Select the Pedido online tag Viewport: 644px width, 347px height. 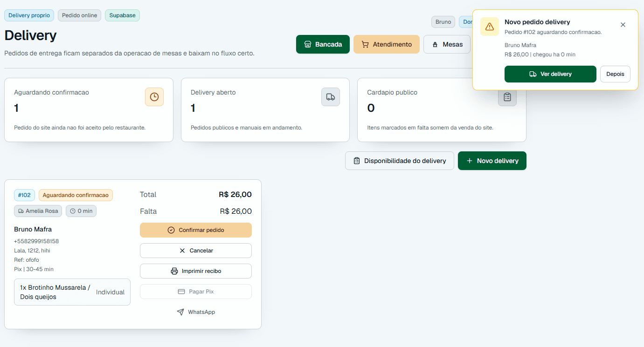coord(79,15)
